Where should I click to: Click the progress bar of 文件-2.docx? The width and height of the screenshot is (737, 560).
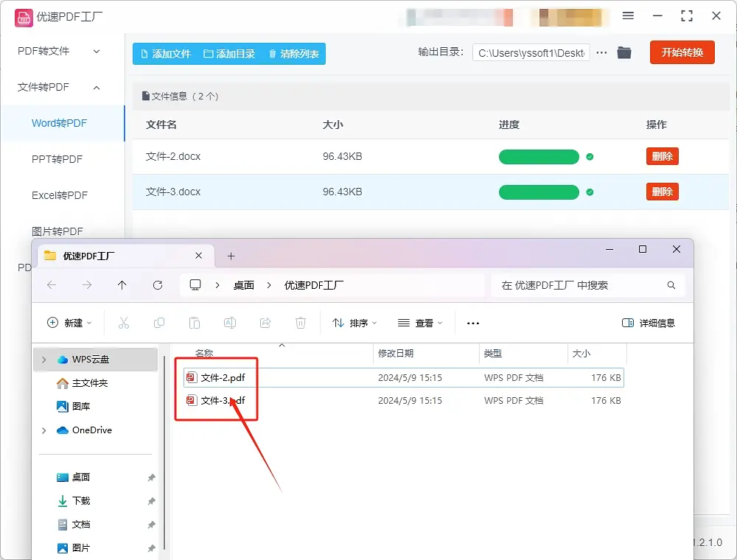click(x=539, y=157)
